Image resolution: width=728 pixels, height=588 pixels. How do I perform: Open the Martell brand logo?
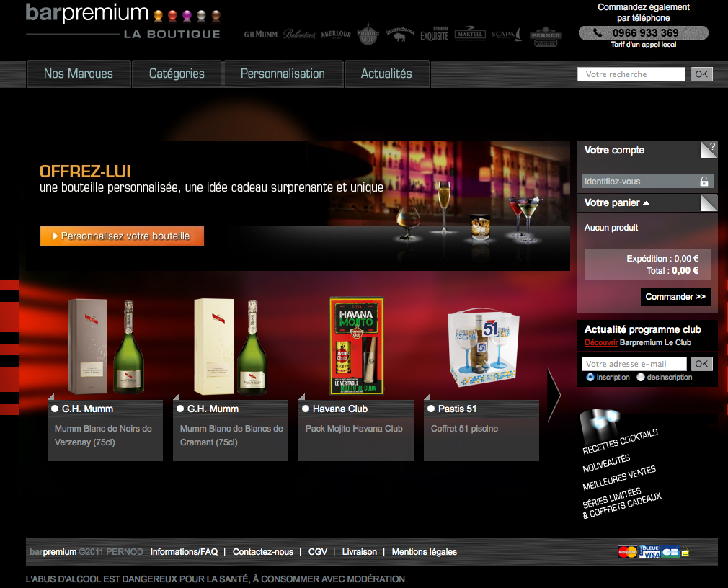pos(470,34)
